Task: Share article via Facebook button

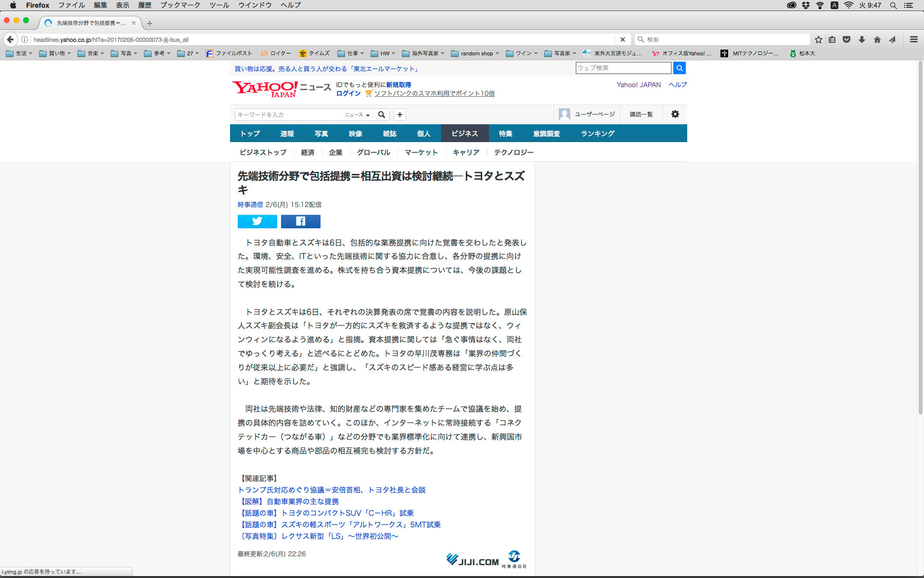Action: pyautogui.click(x=300, y=221)
